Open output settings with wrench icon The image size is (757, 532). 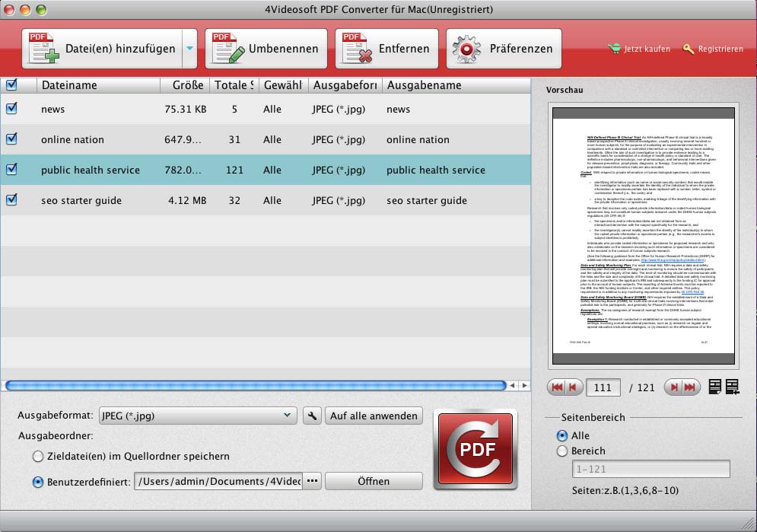[311, 416]
